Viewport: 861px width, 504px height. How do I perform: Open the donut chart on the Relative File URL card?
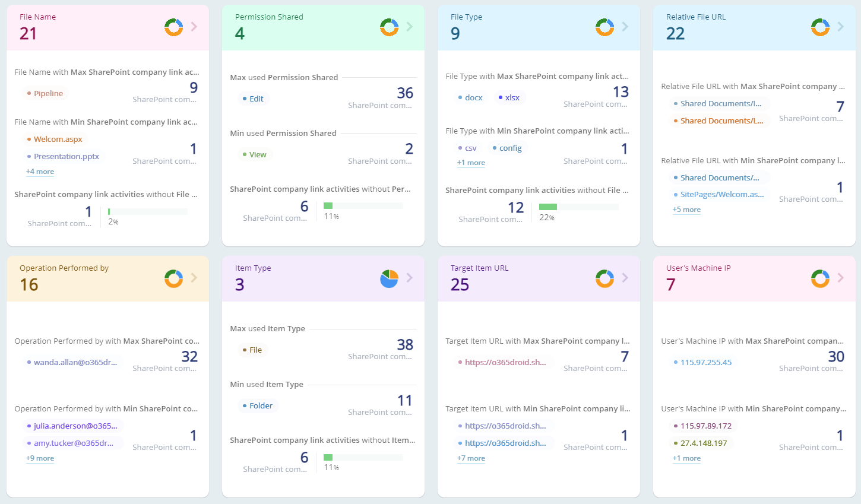pyautogui.click(x=820, y=27)
